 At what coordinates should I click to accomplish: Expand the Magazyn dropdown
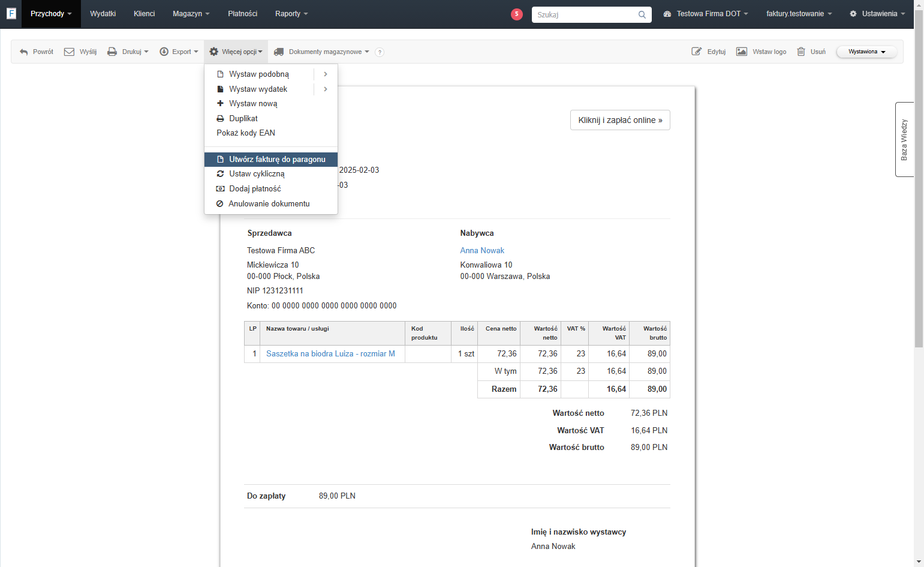[191, 14]
